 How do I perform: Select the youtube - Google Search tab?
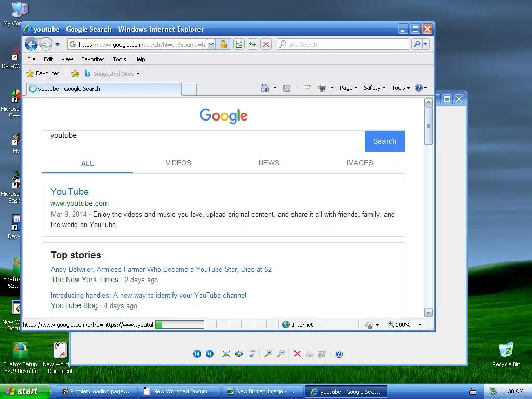(x=104, y=89)
